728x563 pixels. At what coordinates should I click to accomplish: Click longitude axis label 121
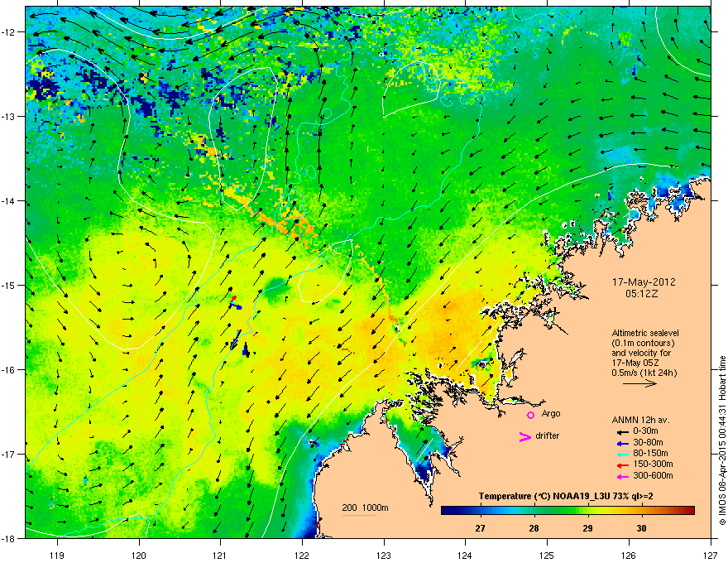[x=220, y=555]
